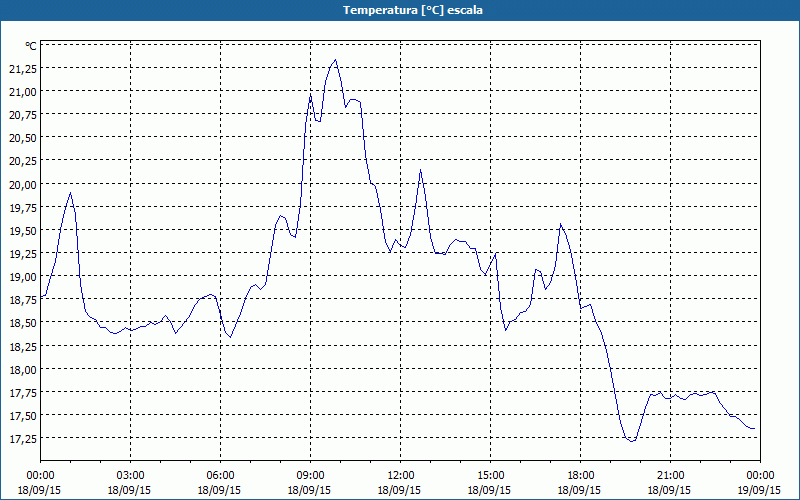Click the 18,25 y-axis value
800x500 pixels.
click(x=23, y=347)
